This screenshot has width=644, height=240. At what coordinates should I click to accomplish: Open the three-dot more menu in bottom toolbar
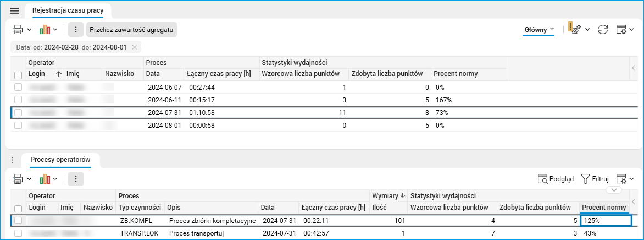click(x=76, y=179)
